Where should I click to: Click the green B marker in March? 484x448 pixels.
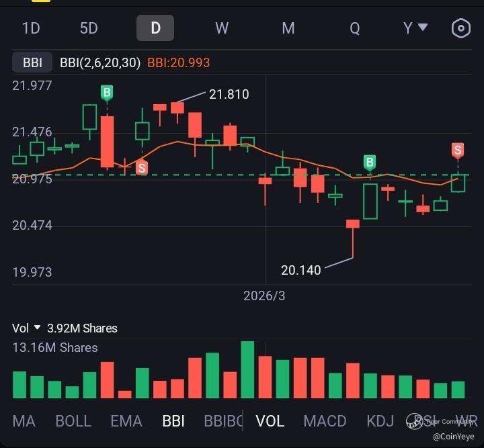[x=370, y=163]
